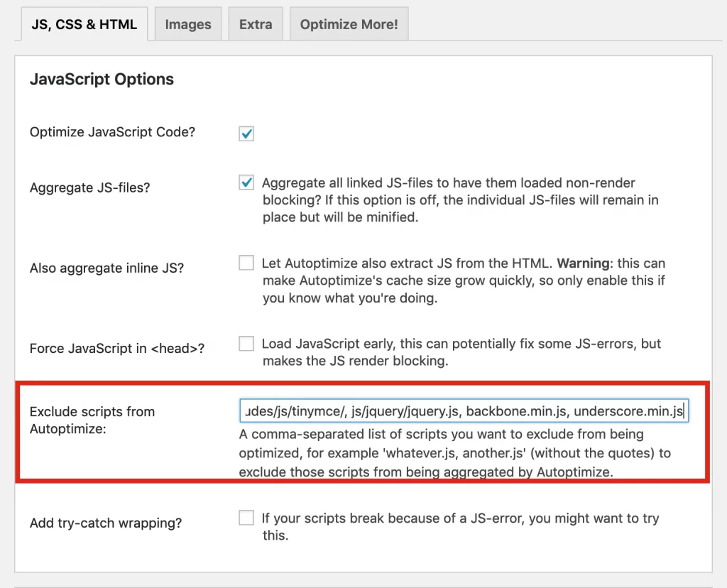Disable the Aggregate JS-files checkbox
The width and height of the screenshot is (727, 588).
246,183
